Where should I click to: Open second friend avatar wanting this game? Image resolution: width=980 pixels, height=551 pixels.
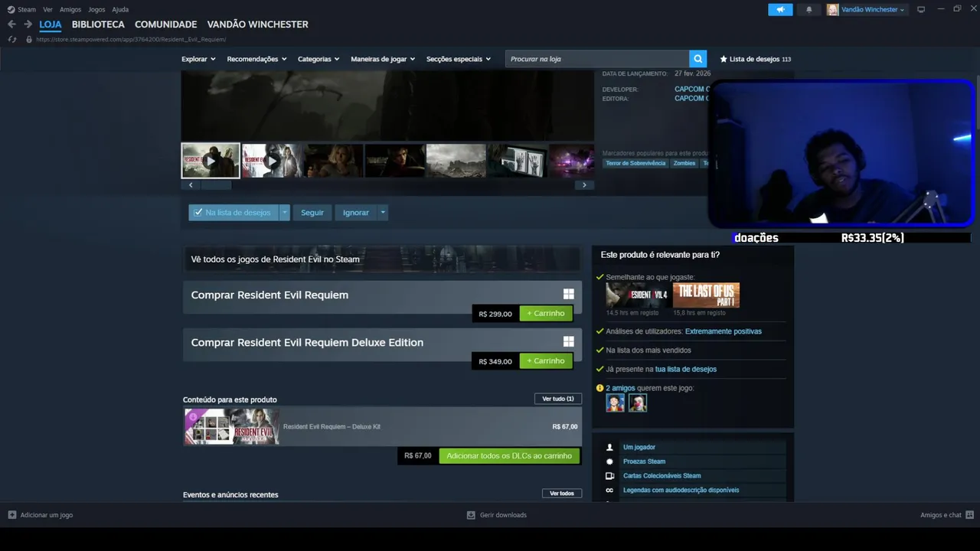click(x=638, y=403)
